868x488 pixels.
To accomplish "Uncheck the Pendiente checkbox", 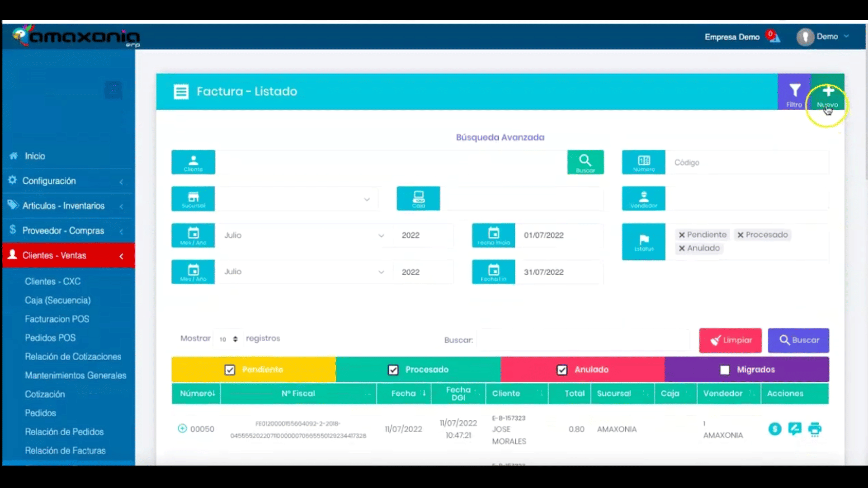I will [x=230, y=370].
